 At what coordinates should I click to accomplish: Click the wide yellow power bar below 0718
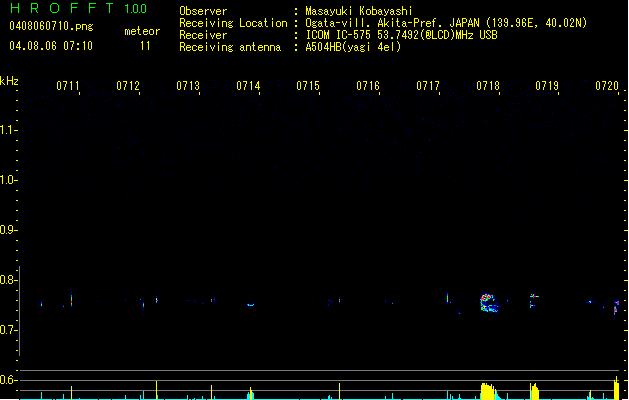click(488, 392)
